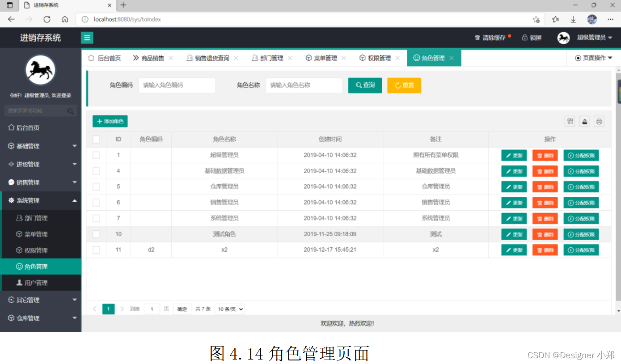Open the browser downloads icon
Screen dimensions: 621x364
pos(573,19)
